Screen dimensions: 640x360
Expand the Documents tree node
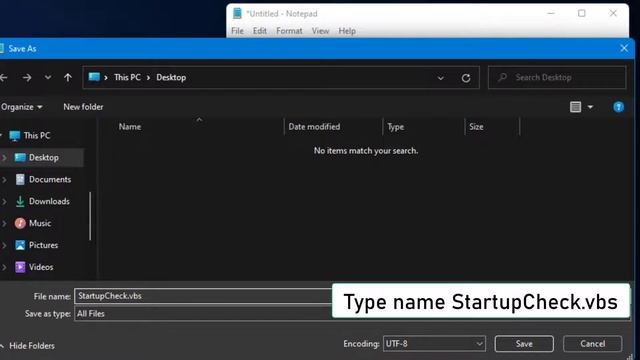coord(4,180)
